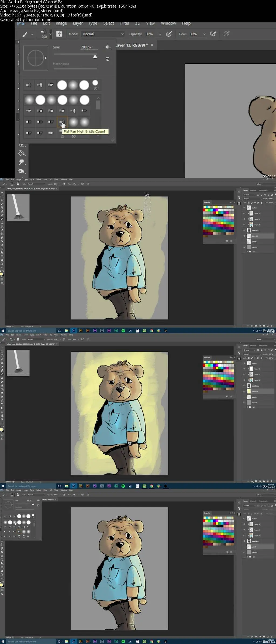Select the yellow Layer 13 thumbnail in 00:01:04 frame
This screenshot has height=644, width=276.
pos(249,391)
